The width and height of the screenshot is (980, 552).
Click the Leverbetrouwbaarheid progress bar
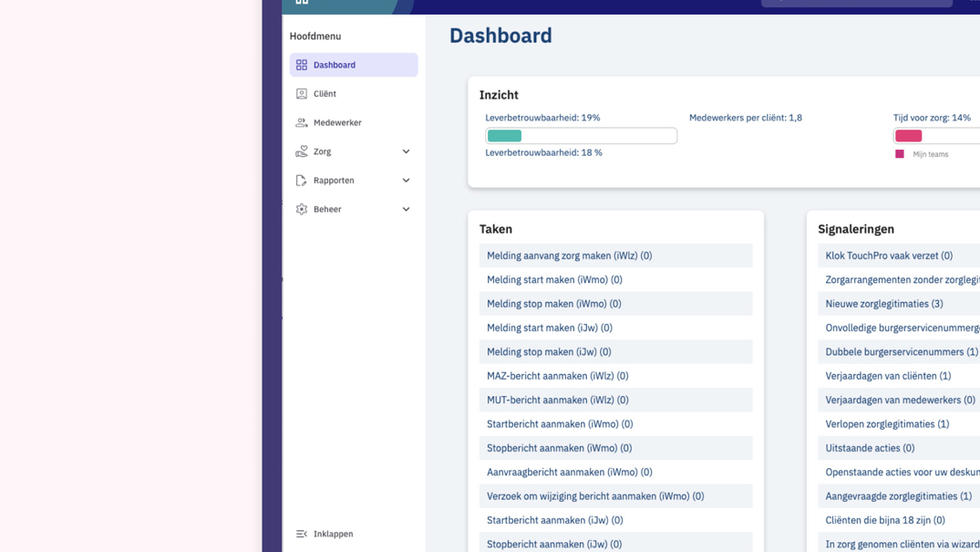pos(581,136)
